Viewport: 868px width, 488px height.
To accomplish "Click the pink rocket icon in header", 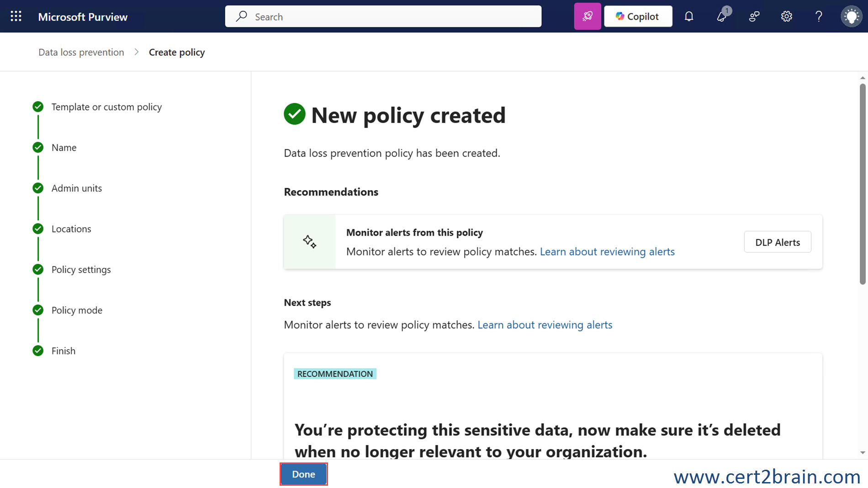I will point(587,16).
